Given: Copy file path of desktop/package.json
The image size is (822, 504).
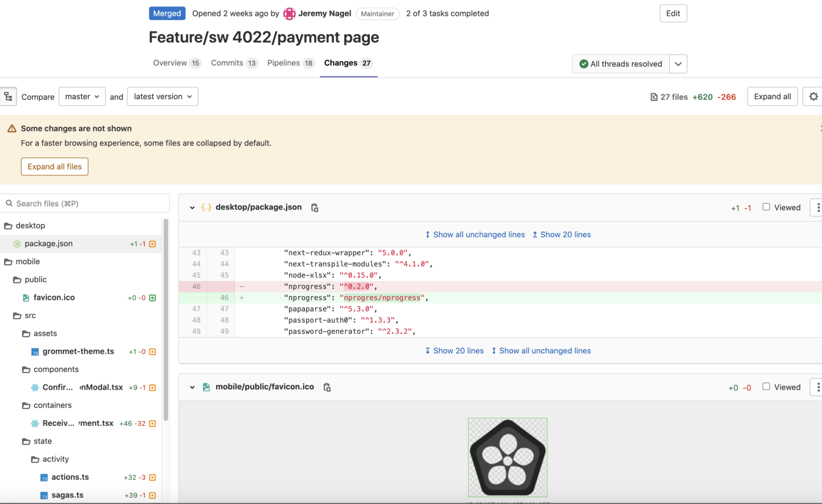Looking at the screenshot, I should 315,208.
